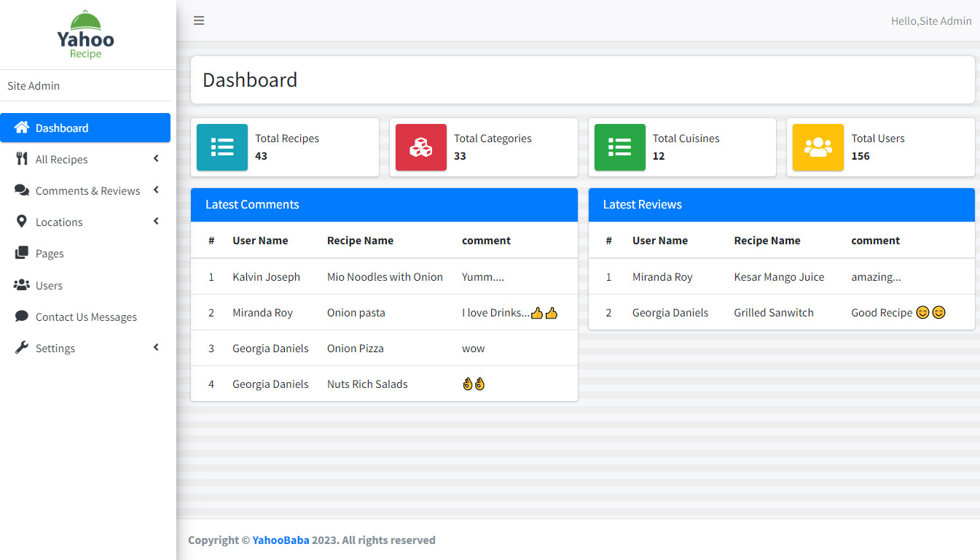Image resolution: width=980 pixels, height=560 pixels.
Task: Click the wrench icon for Settings
Action: (22, 348)
